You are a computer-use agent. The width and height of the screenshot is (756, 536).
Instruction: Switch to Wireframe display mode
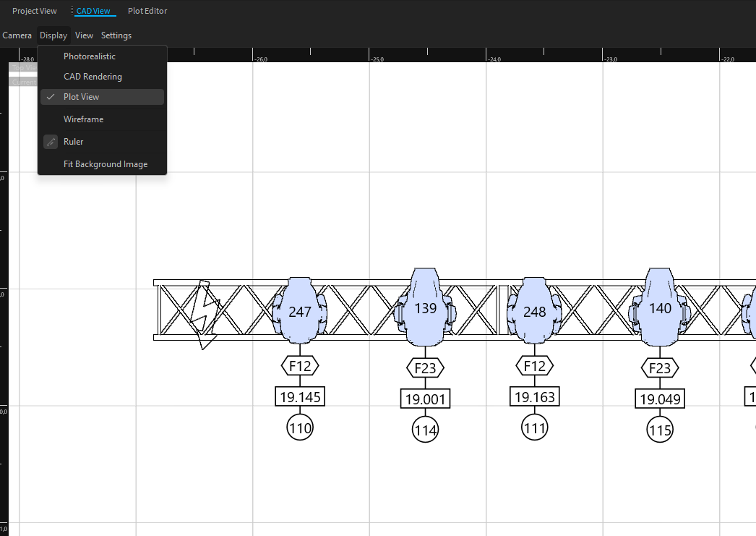coord(83,119)
